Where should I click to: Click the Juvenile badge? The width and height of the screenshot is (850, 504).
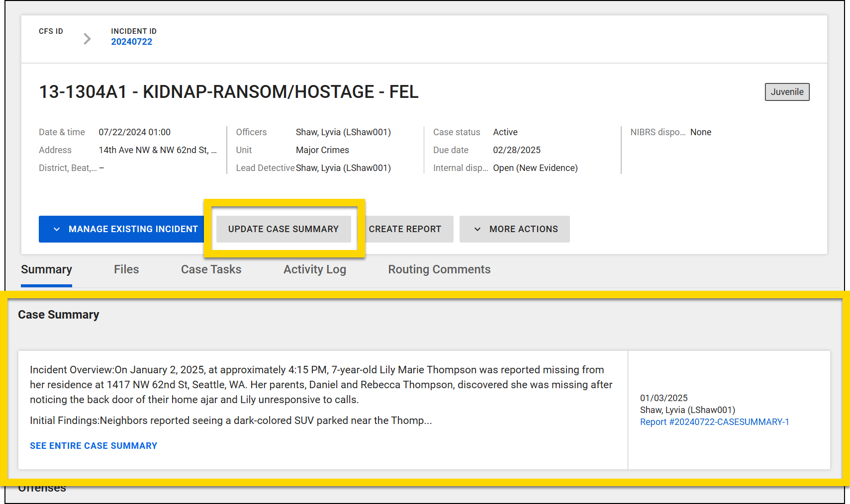(787, 92)
